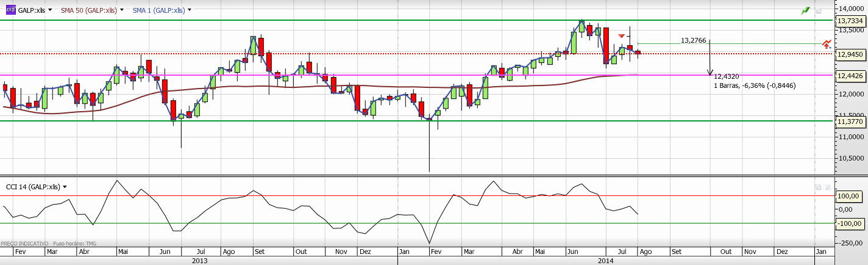
Task: Click the 100,00 CCI level label
Action: click(849, 196)
